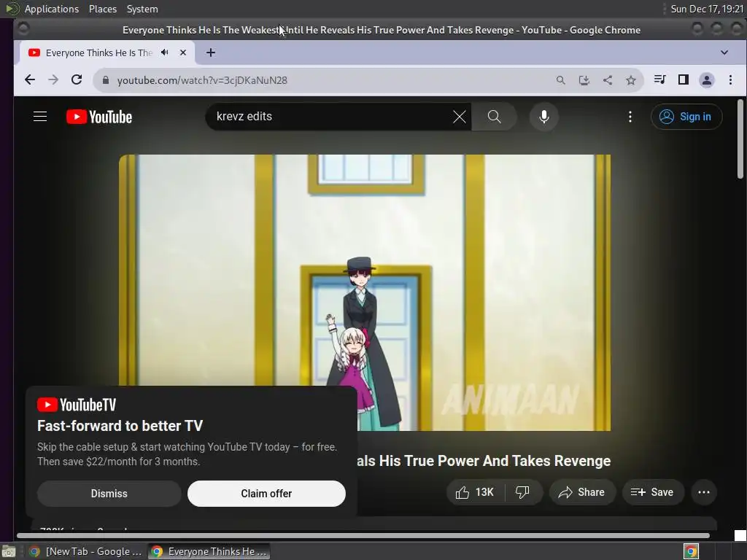The height and width of the screenshot is (560, 747).
Task: Start voice search with the microphone
Action: 543,117
